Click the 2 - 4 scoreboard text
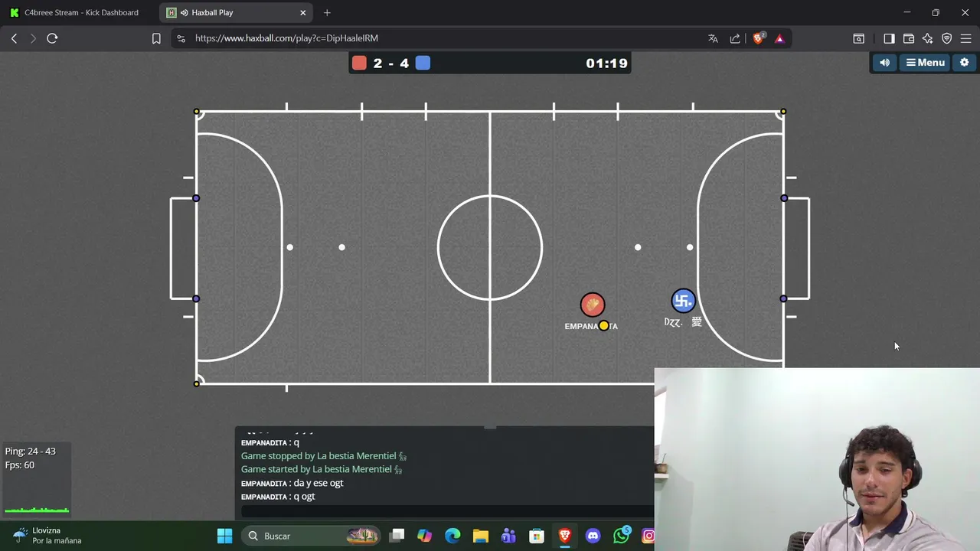 pyautogui.click(x=391, y=64)
